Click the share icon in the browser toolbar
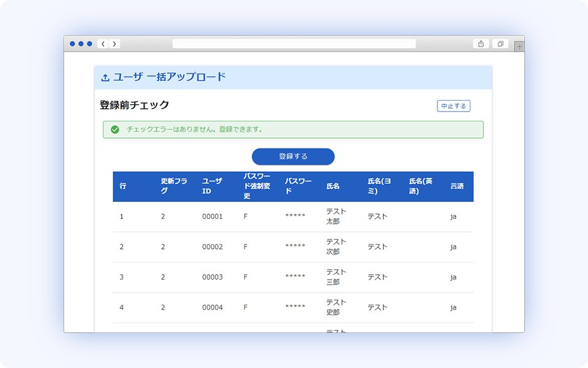 pyautogui.click(x=480, y=44)
